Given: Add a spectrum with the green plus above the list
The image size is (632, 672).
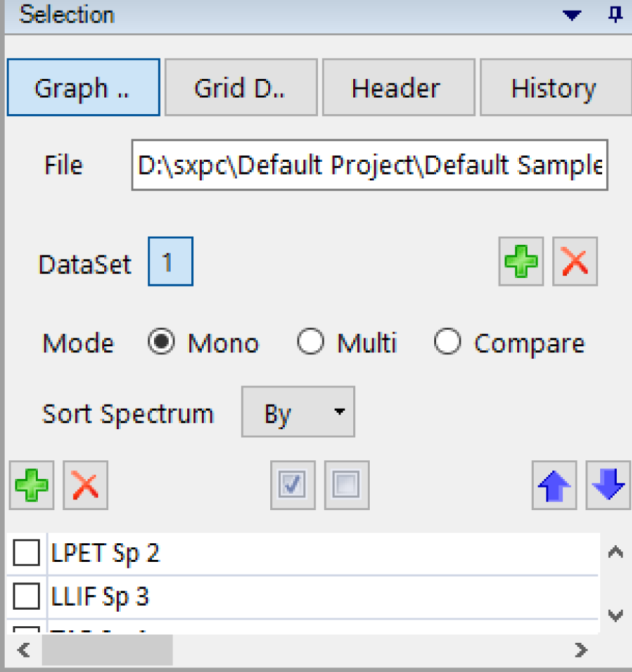Looking at the screenshot, I should [32, 485].
